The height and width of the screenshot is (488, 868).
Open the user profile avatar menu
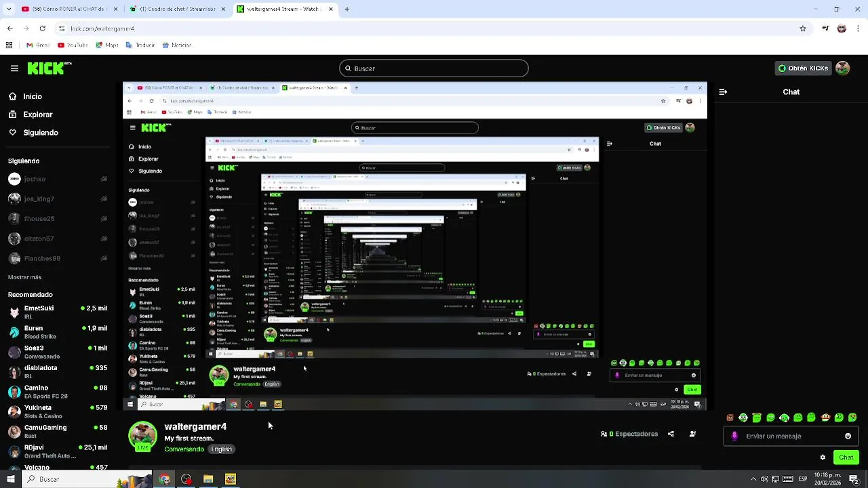(x=843, y=68)
